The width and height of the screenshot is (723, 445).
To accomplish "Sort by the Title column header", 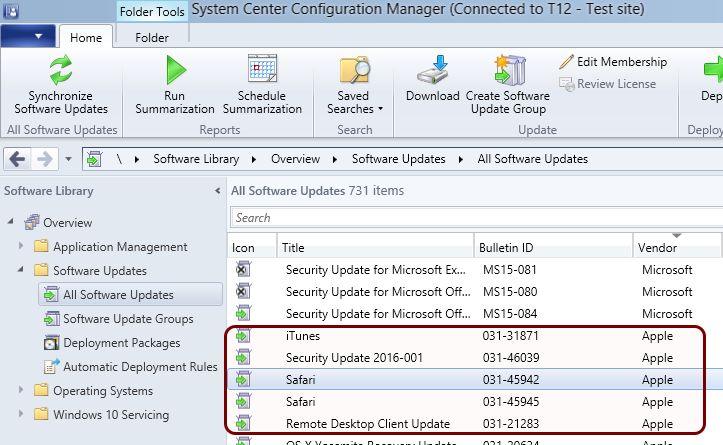I will pos(375,248).
